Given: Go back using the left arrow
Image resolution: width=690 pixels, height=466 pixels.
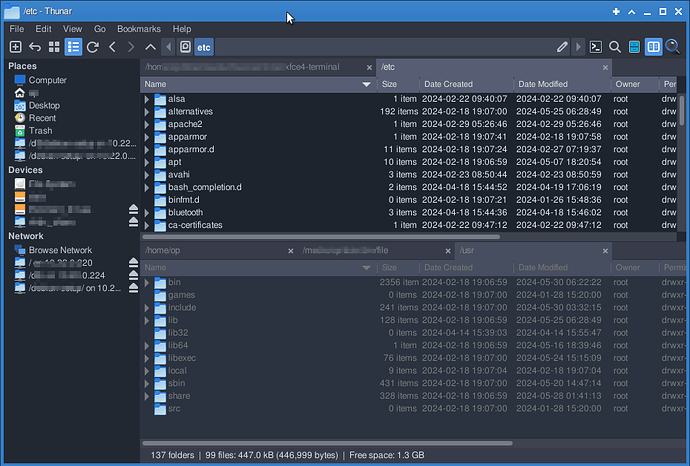Looking at the screenshot, I should (113, 47).
